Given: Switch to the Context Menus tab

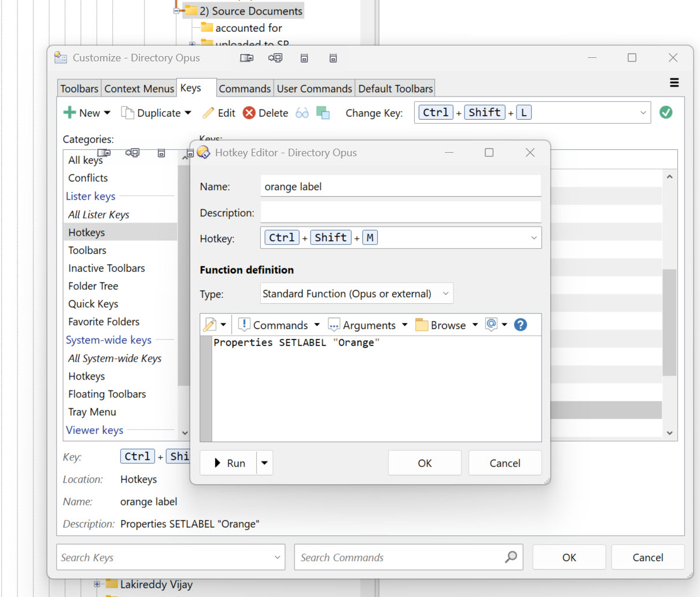Looking at the screenshot, I should pos(139,89).
